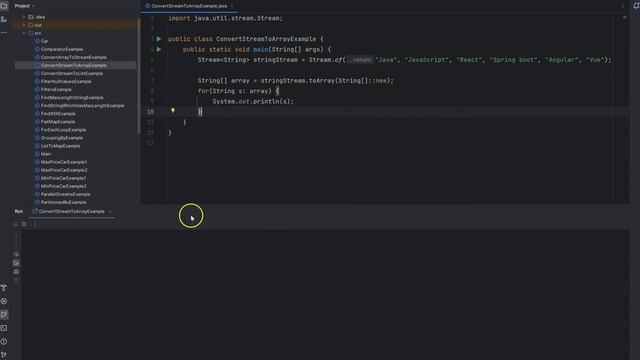The height and width of the screenshot is (360, 640).
Task: Click run gutter icon beside class declaration
Action: [159, 39]
